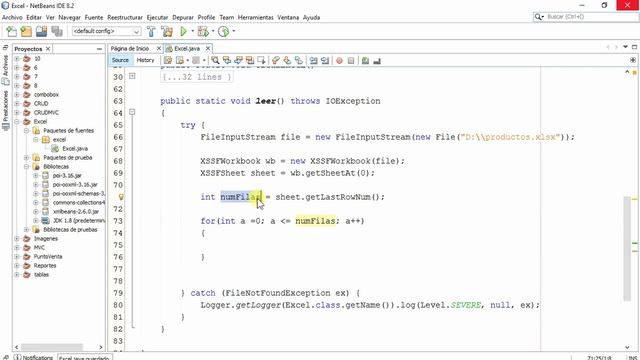The image size is (640, 360).
Task: Toggle Rectangular Selection icon in editor toolbar
Action: click(x=261, y=60)
